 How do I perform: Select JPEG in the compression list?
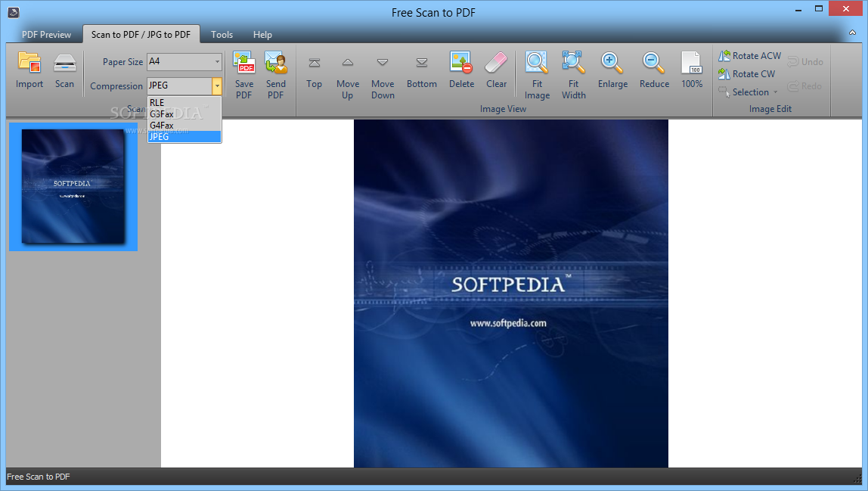point(184,136)
